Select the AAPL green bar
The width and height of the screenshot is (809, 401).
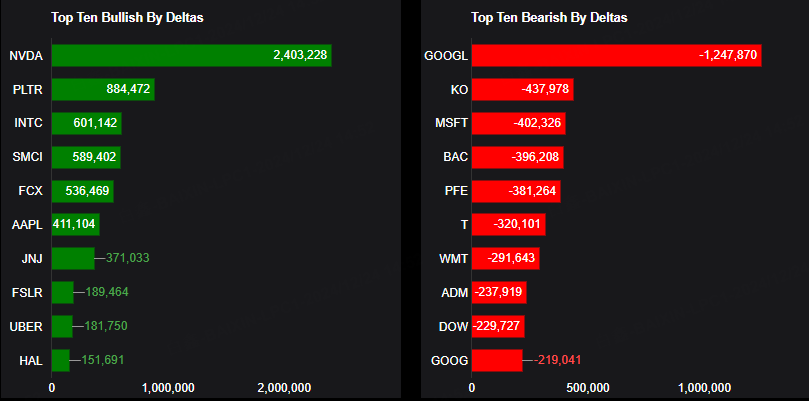coord(75,225)
